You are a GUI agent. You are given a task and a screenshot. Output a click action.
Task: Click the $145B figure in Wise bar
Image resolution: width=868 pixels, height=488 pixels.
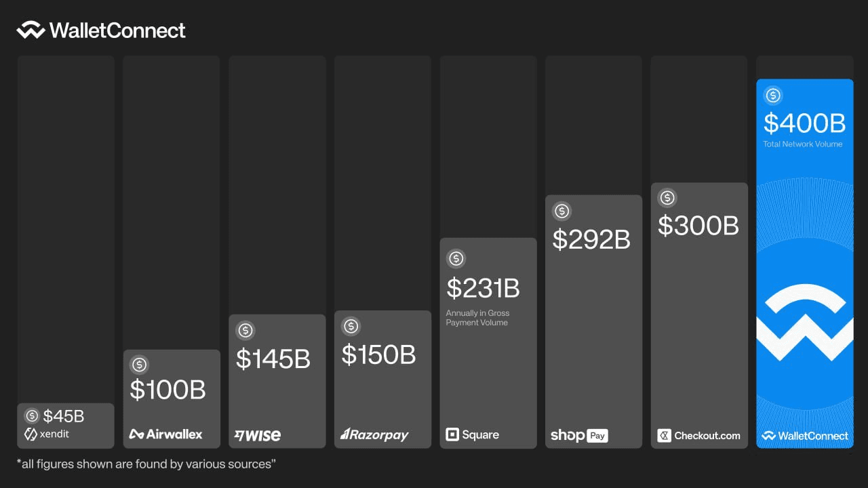(273, 359)
